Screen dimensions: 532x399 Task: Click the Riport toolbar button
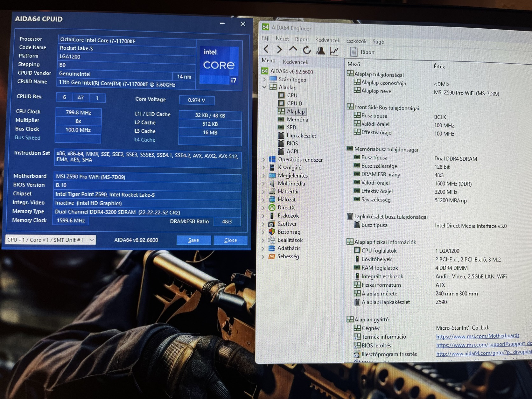click(362, 52)
